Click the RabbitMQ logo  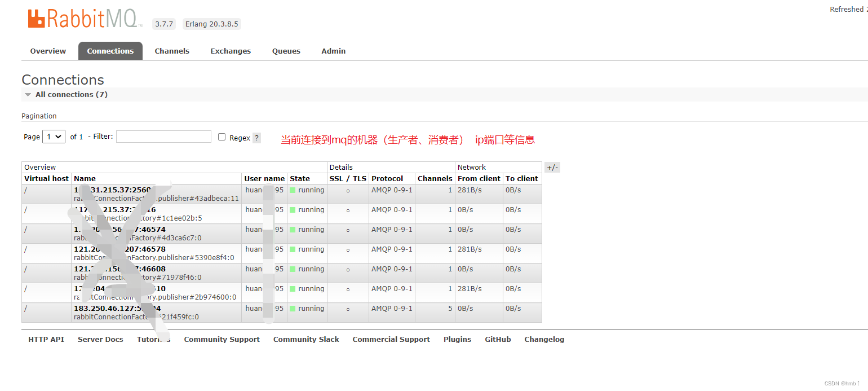[85, 18]
